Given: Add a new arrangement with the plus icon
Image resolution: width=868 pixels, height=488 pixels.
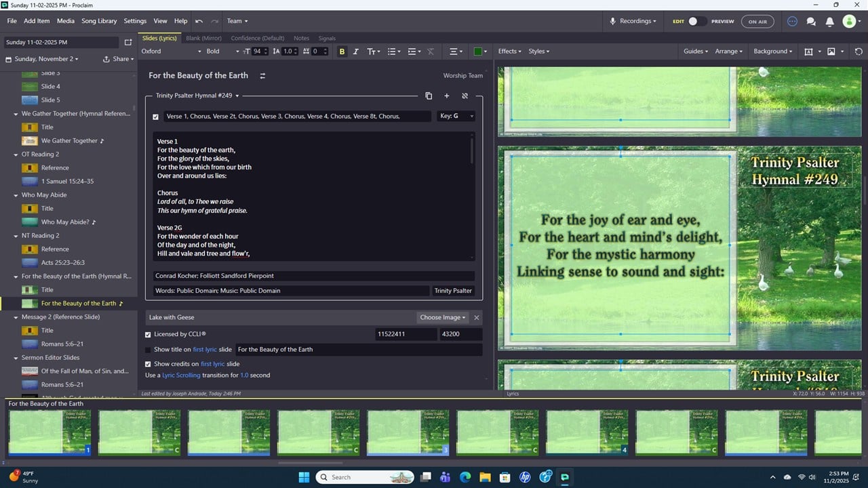Looking at the screenshot, I should pos(446,96).
